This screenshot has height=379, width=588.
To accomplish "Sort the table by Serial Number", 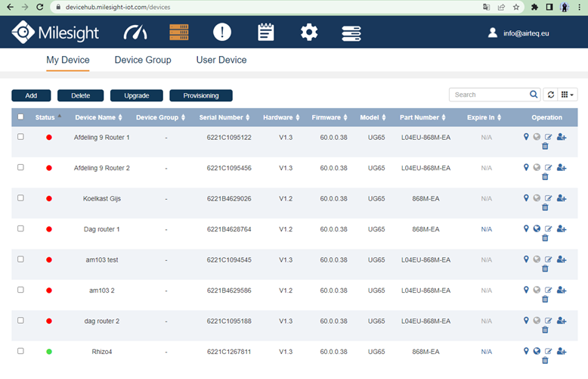I will pos(224,117).
